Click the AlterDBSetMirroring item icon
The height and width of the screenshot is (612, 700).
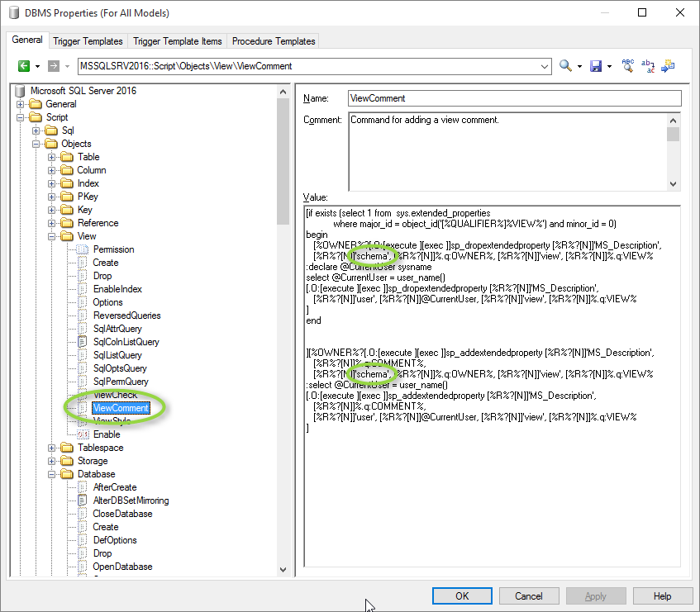pos(82,501)
